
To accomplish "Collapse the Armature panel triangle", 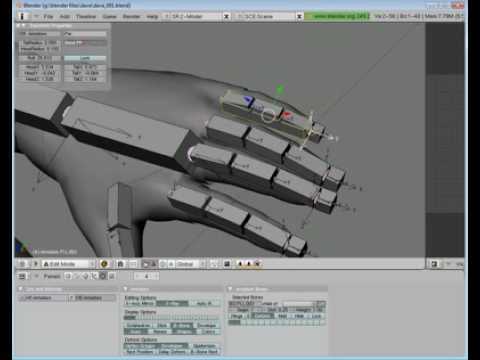I will coord(126,289).
